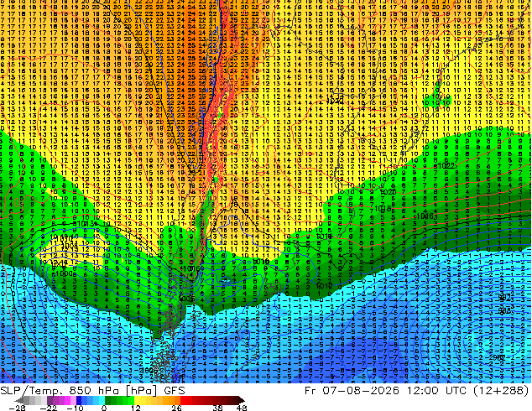Click the "-28" legend label
This screenshot has width=532, height=411.
(x=17, y=408)
